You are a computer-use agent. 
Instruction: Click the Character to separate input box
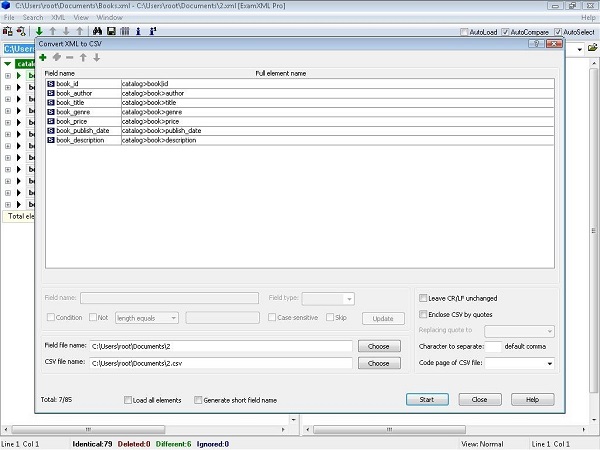493,346
